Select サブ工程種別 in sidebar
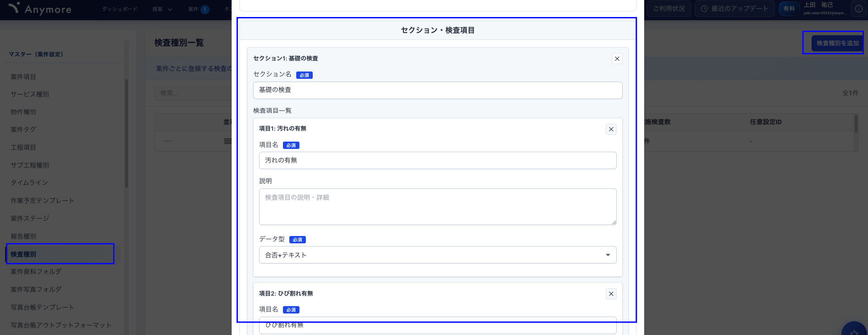The height and width of the screenshot is (335, 868). (30, 165)
